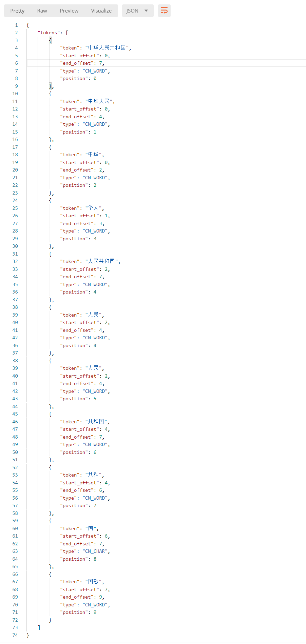Click the "position": 2 line
This screenshot has width=306, height=644.
[x=78, y=185]
